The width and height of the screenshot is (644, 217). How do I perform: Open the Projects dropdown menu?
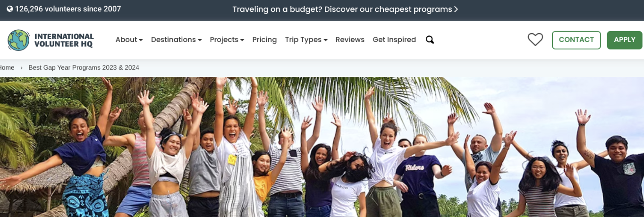227,40
